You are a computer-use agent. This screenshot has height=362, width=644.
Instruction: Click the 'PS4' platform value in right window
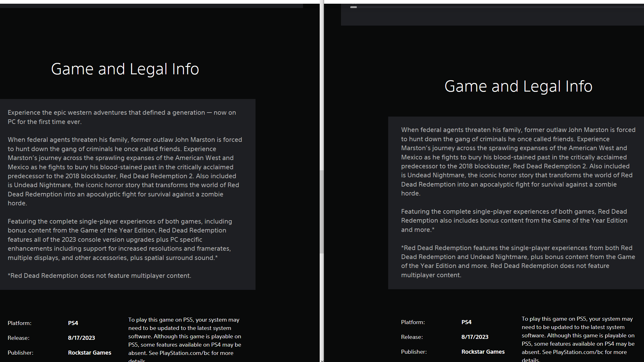click(467, 322)
